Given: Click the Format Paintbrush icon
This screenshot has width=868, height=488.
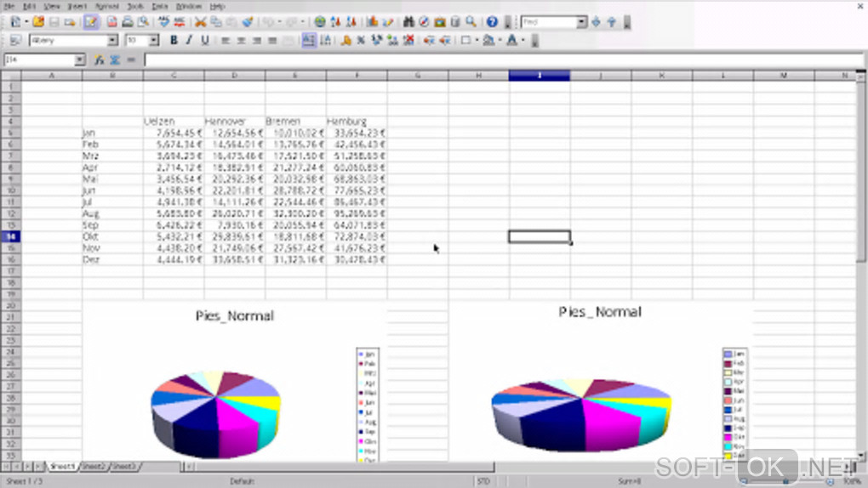Looking at the screenshot, I should click(248, 22).
